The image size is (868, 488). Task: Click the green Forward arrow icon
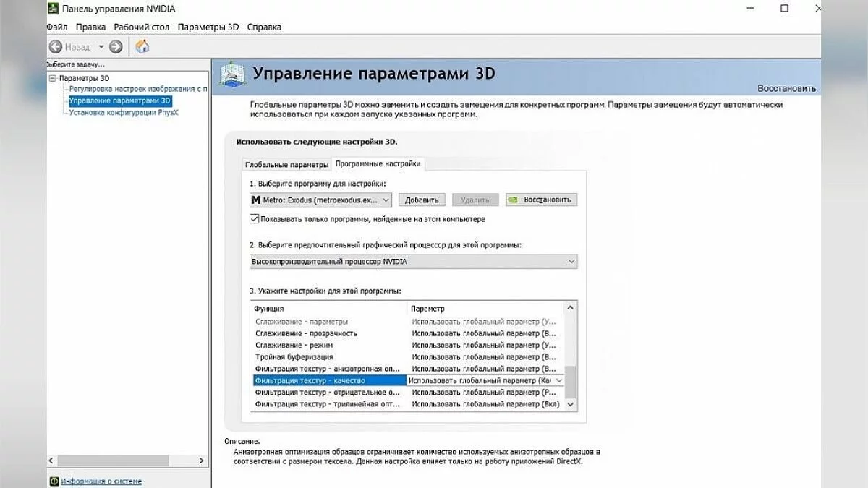coord(116,47)
